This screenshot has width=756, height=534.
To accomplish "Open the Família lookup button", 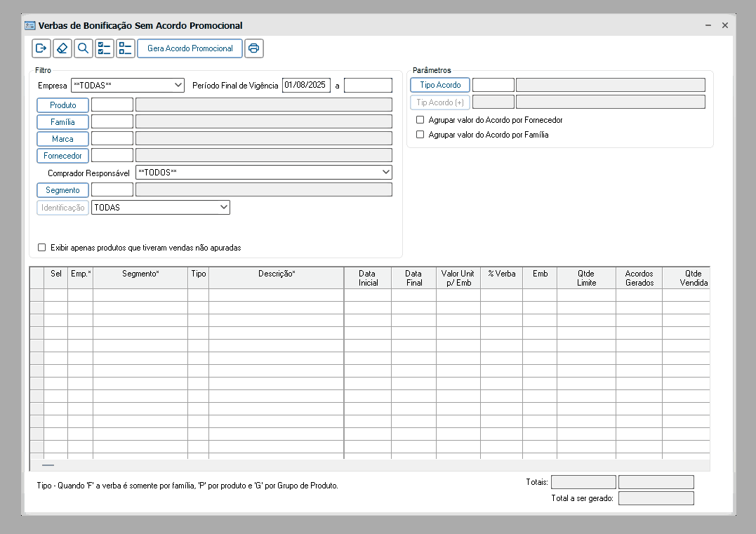I will click(62, 122).
